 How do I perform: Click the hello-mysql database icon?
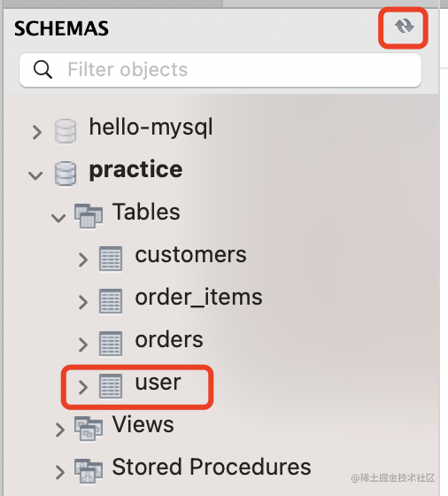pyautogui.click(x=66, y=131)
